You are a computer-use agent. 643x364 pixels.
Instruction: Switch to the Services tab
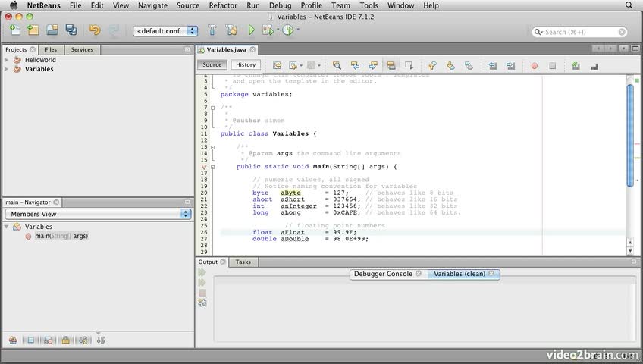point(82,49)
